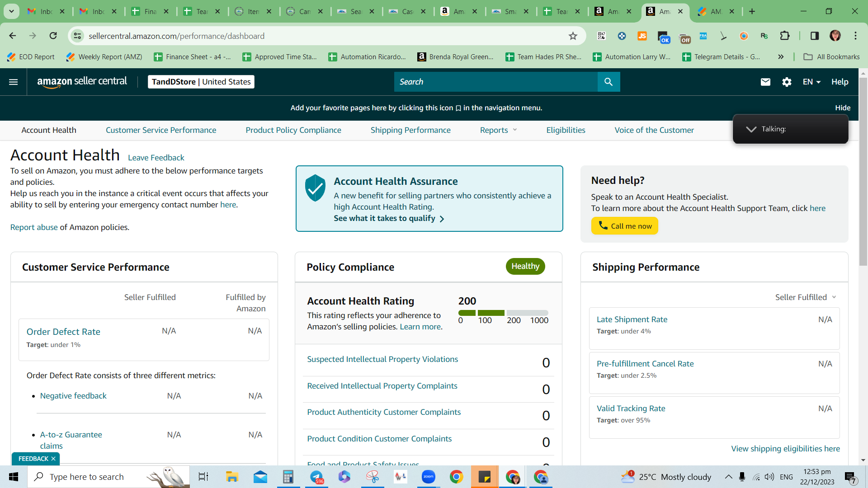Click the Call me now button

tap(625, 226)
